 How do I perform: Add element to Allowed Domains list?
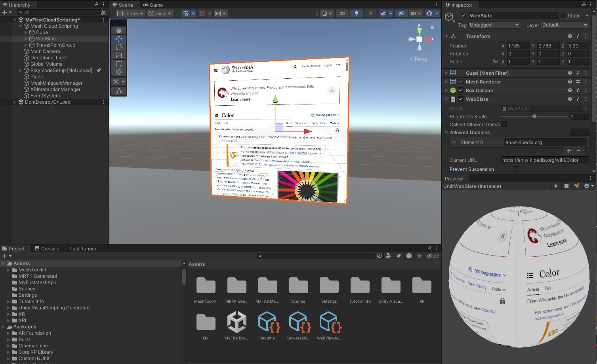pos(569,151)
